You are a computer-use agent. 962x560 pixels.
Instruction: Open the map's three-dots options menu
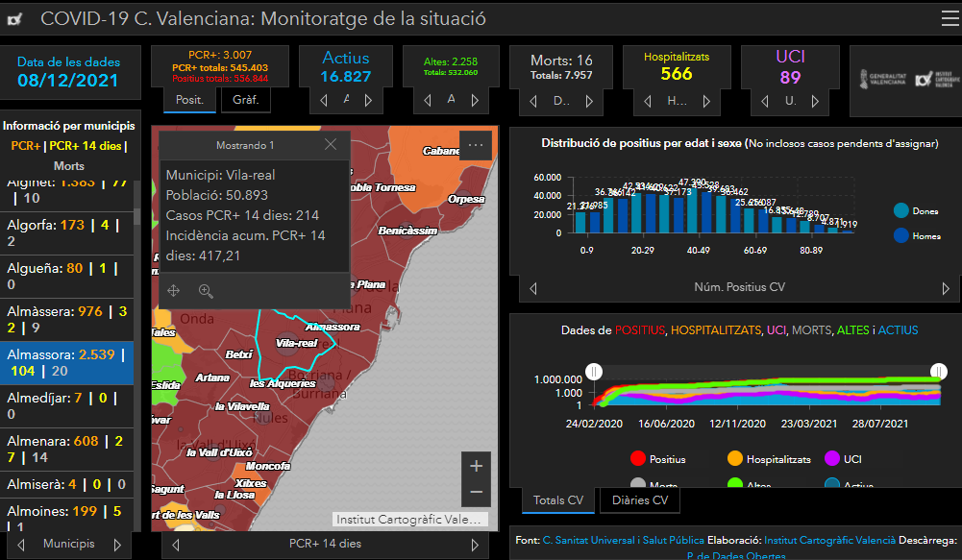(x=476, y=145)
